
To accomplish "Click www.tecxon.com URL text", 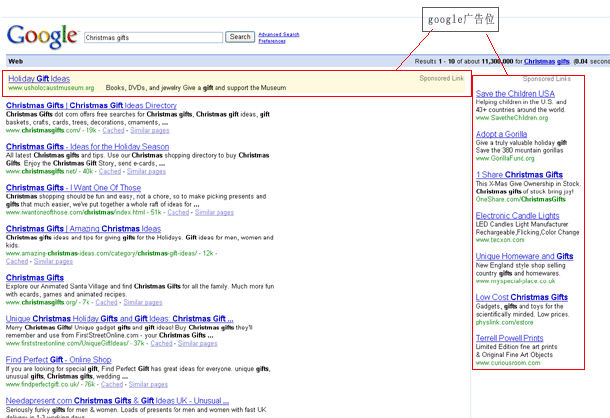I will (x=500, y=240).
